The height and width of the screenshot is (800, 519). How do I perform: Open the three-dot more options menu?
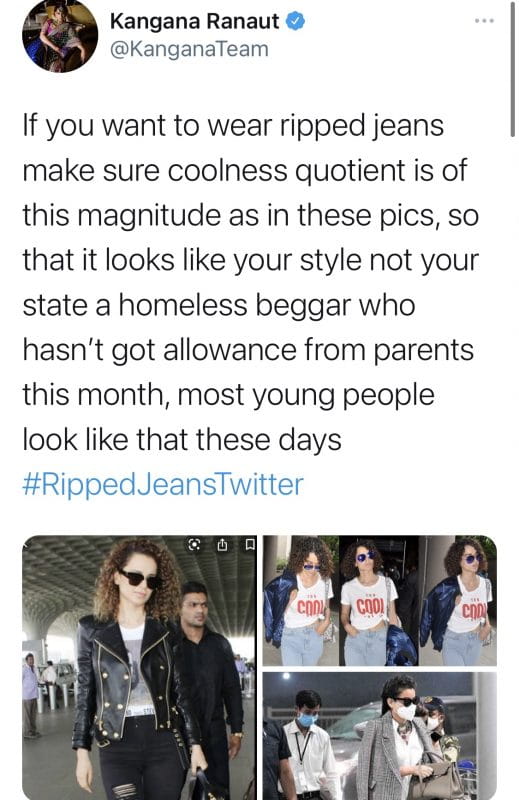(x=484, y=21)
